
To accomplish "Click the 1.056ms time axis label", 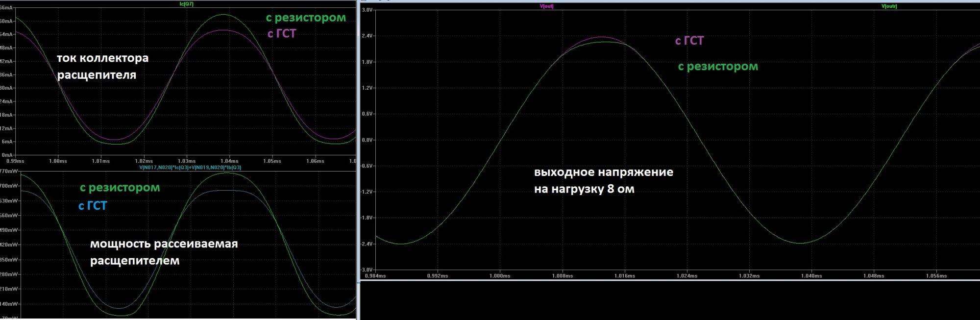I will click(x=936, y=276).
